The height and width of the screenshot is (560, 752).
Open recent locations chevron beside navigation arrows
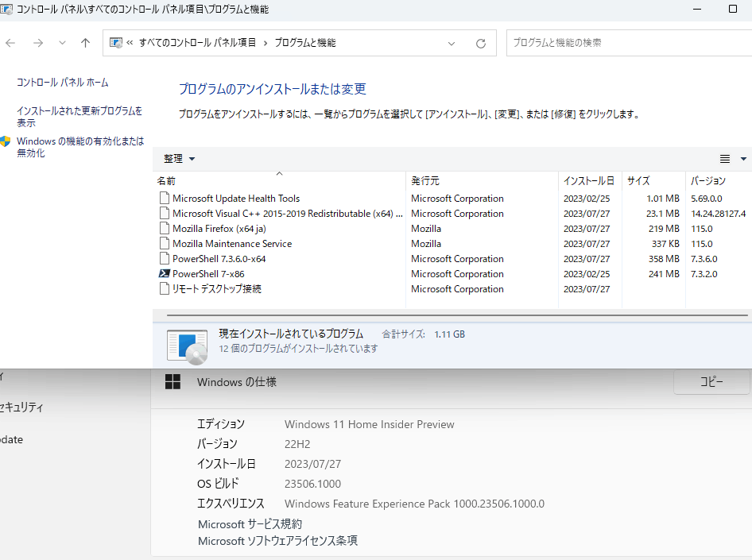(62, 43)
